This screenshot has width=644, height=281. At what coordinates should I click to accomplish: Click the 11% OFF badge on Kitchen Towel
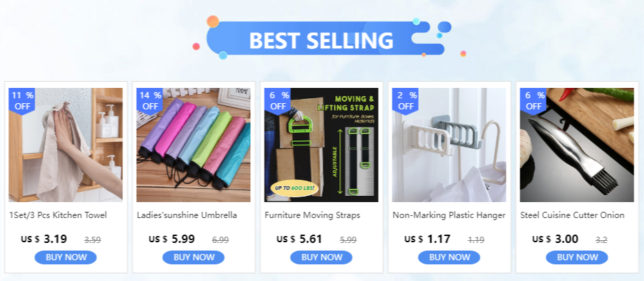point(22,101)
